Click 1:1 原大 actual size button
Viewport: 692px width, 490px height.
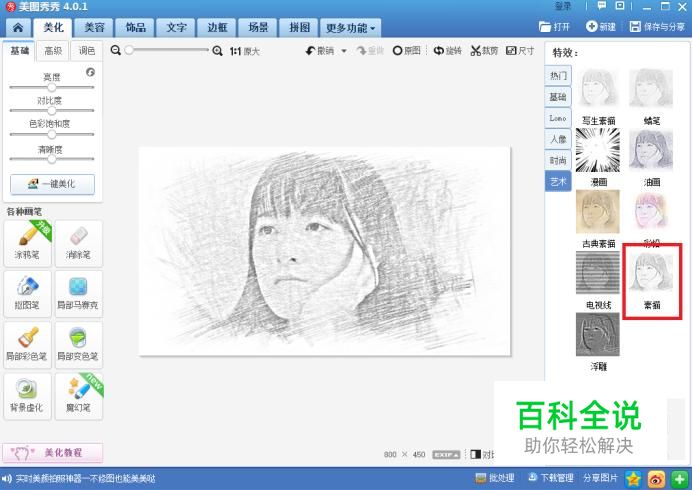coord(244,51)
